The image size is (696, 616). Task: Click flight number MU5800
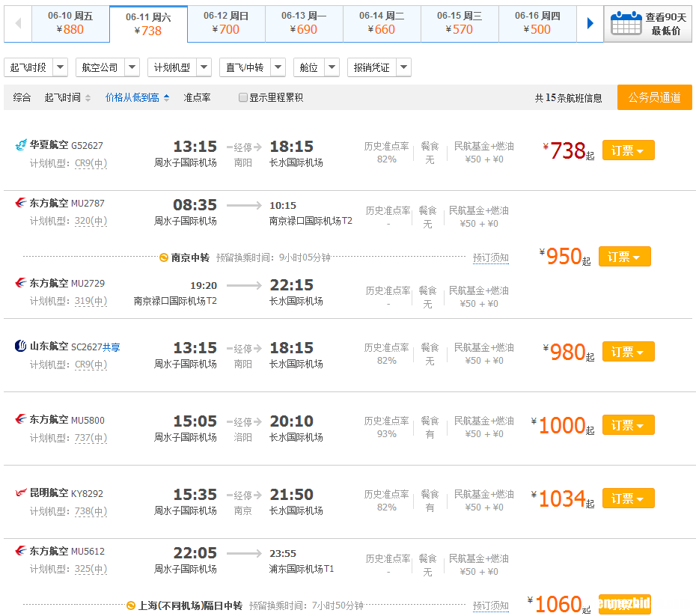pos(88,421)
